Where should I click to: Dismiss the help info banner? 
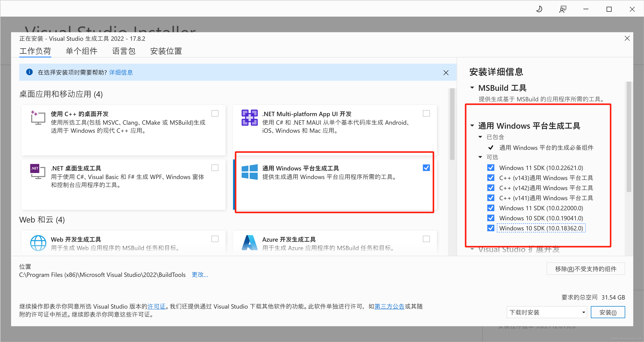(x=446, y=72)
